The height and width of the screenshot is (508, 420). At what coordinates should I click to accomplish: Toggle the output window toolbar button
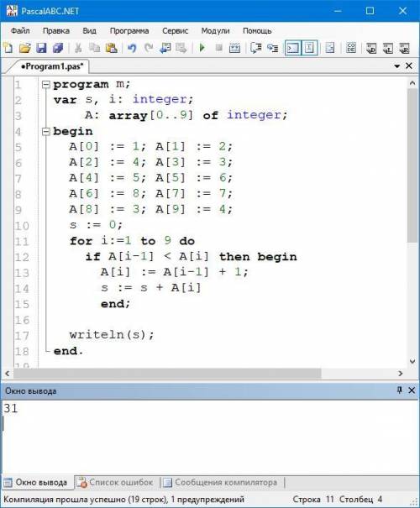292,48
